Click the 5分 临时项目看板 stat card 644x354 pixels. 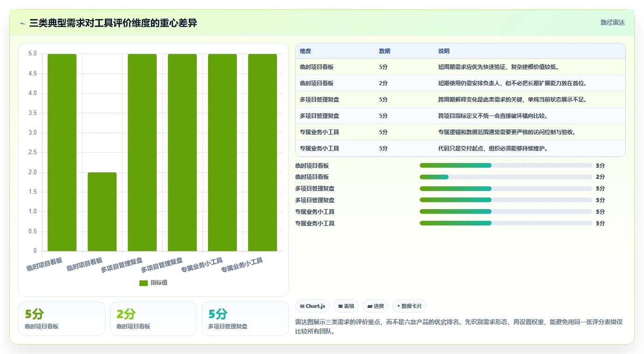pos(62,319)
